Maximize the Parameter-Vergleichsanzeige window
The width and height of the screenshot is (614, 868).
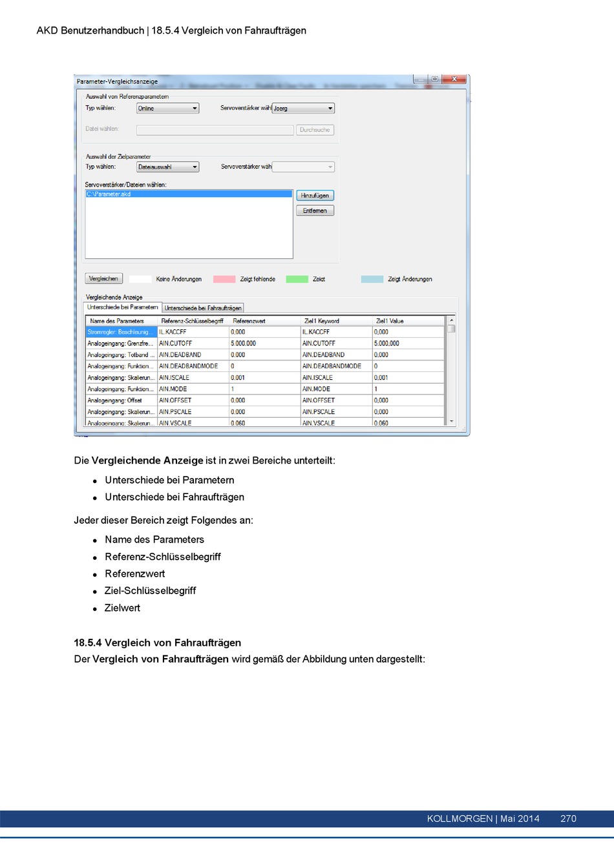tap(435, 79)
